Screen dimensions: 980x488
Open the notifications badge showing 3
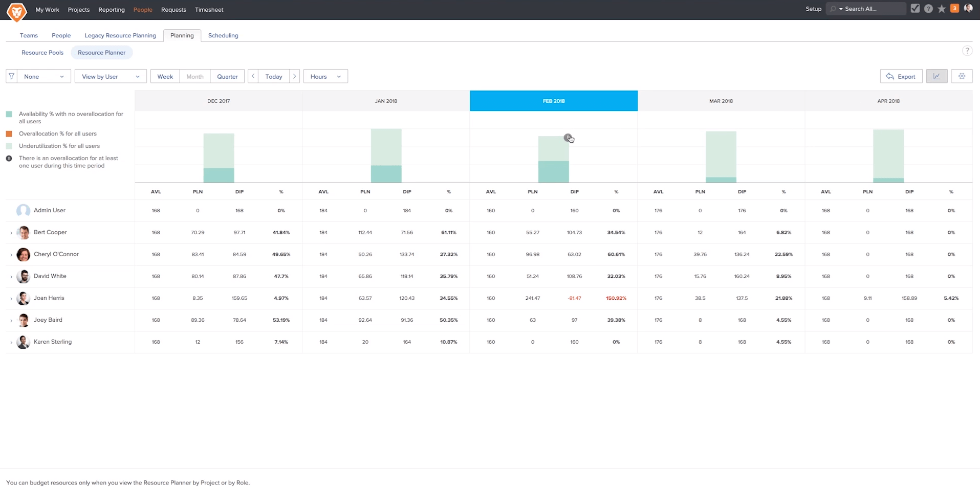tap(954, 8)
